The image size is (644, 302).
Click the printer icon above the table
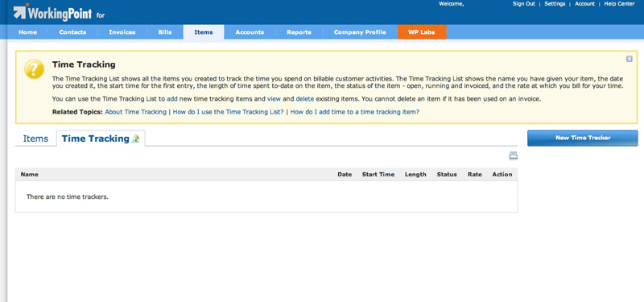point(513,155)
